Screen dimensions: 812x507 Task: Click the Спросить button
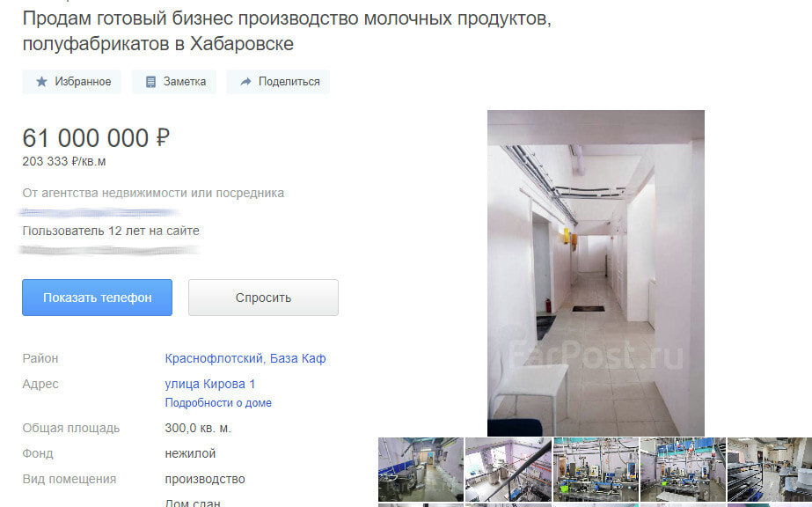(263, 298)
